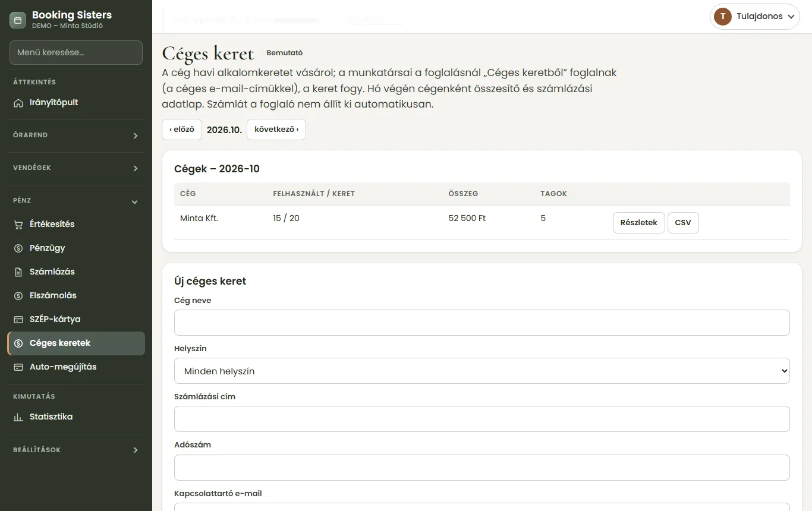
Task: Select the Céges keretek menu item
Action: [x=76, y=343]
